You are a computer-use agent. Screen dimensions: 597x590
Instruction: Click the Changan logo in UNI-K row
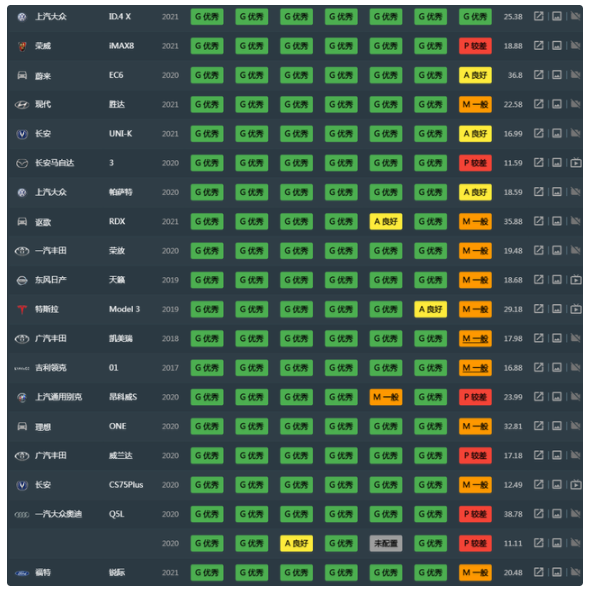pos(22,134)
